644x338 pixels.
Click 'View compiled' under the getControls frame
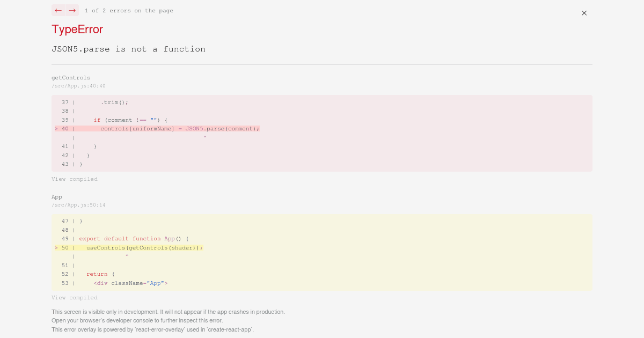point(75,179)
